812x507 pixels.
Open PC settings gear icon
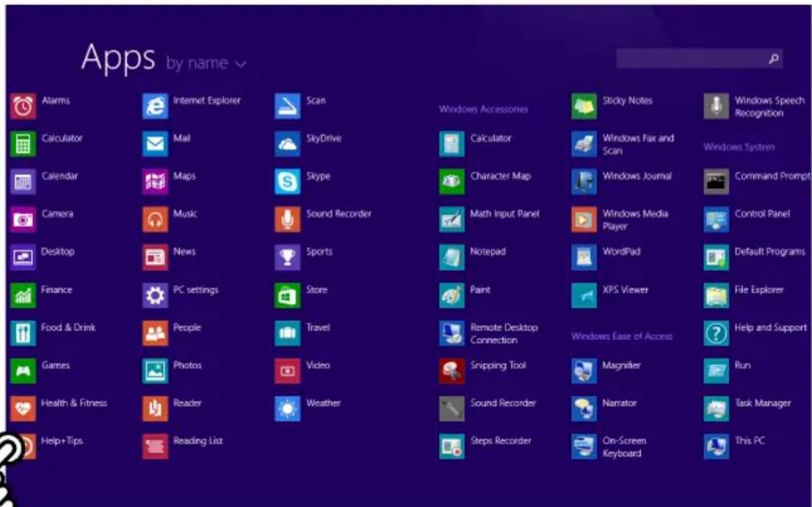coord(156,295)
